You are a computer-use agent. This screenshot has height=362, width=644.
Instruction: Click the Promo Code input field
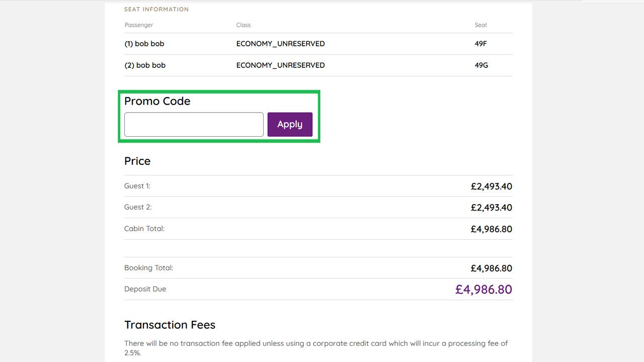[194, 124]
